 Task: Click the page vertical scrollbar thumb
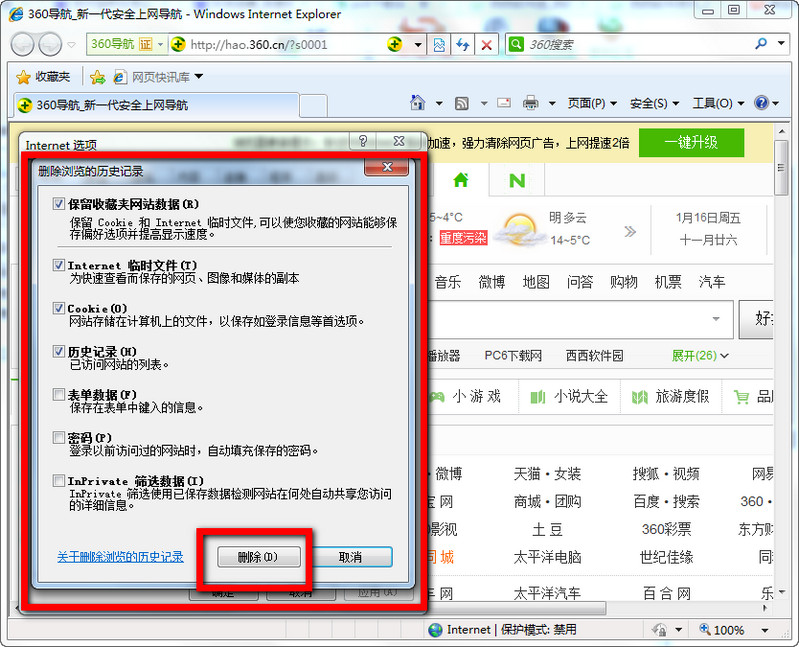coord(781,168)
